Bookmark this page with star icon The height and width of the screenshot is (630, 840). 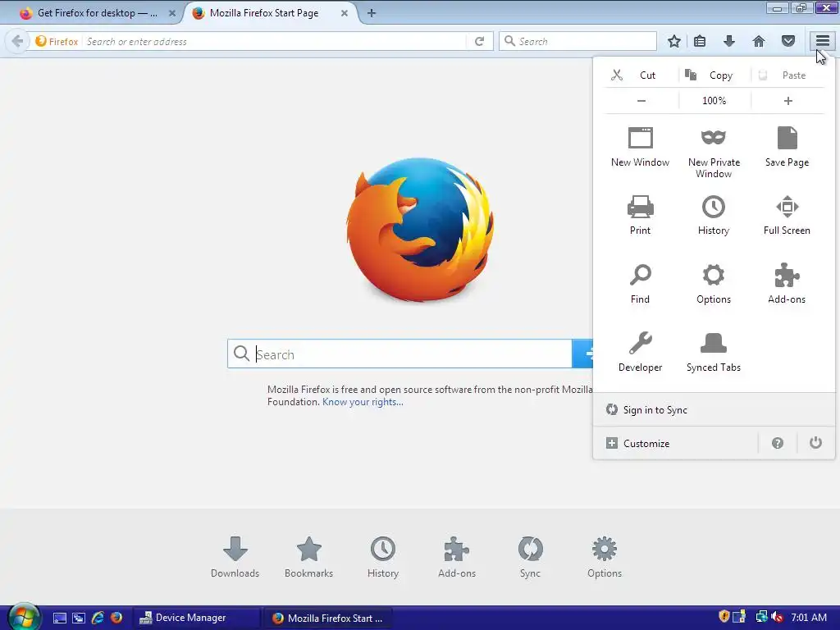[x=674, y=41]
